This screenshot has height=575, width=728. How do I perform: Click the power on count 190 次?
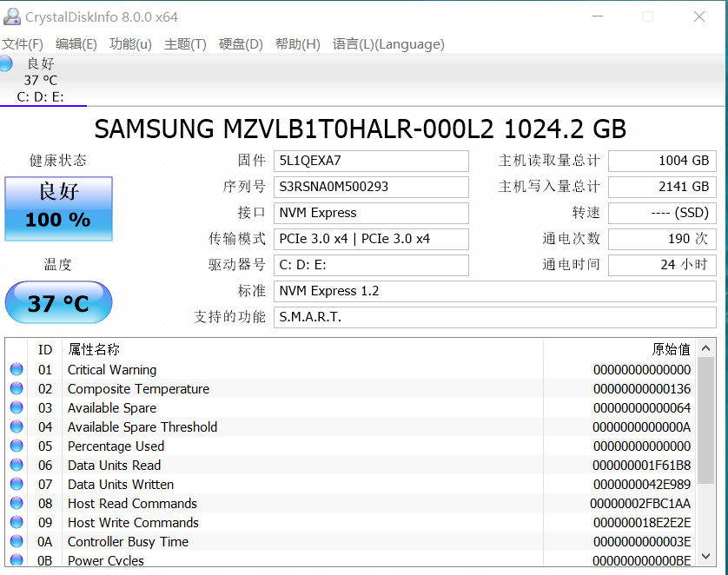pos(662,239)
